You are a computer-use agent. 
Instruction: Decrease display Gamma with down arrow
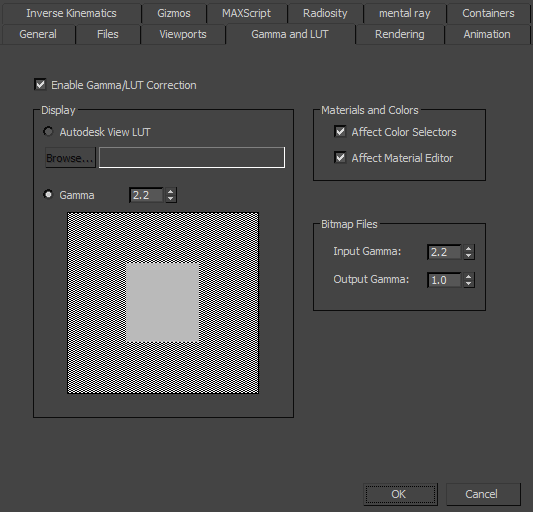171,199
